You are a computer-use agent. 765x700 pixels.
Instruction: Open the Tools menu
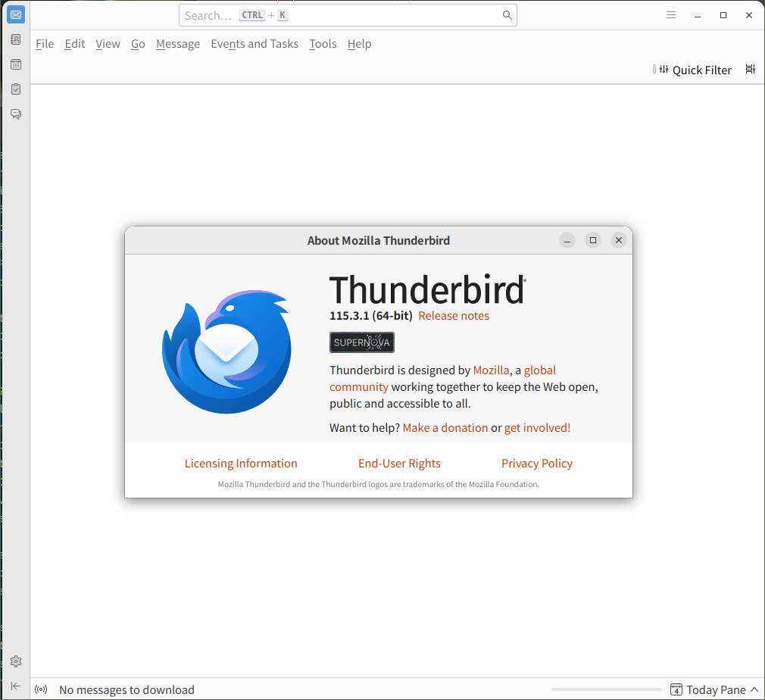point(323,44)
